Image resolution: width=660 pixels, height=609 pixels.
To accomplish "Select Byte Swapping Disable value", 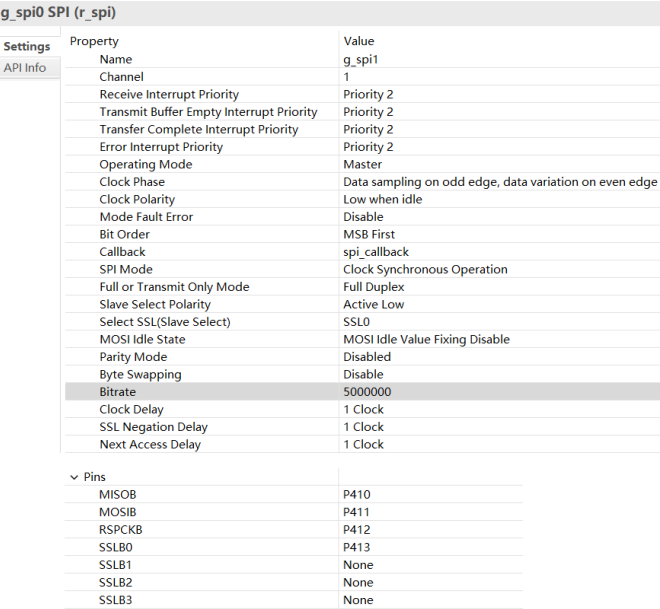I will 363,375.
